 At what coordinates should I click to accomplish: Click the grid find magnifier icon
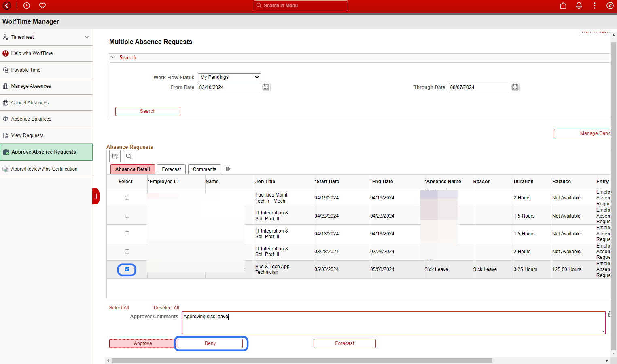coord(129,156)
